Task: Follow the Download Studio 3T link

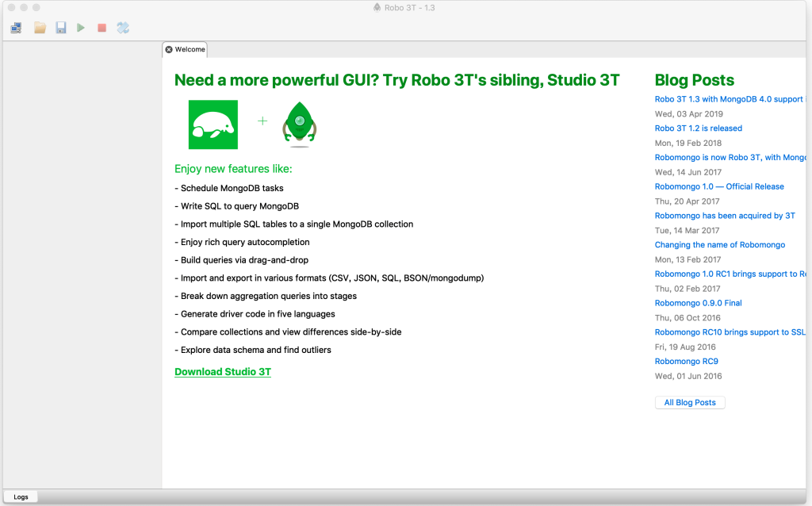Action: click(x=223, y=372)
